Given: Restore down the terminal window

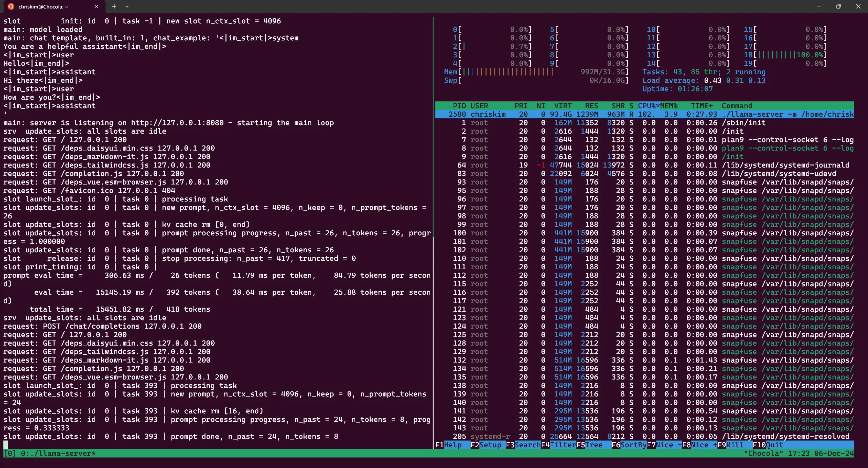Looking at the screenshot, I should (839, 6).
